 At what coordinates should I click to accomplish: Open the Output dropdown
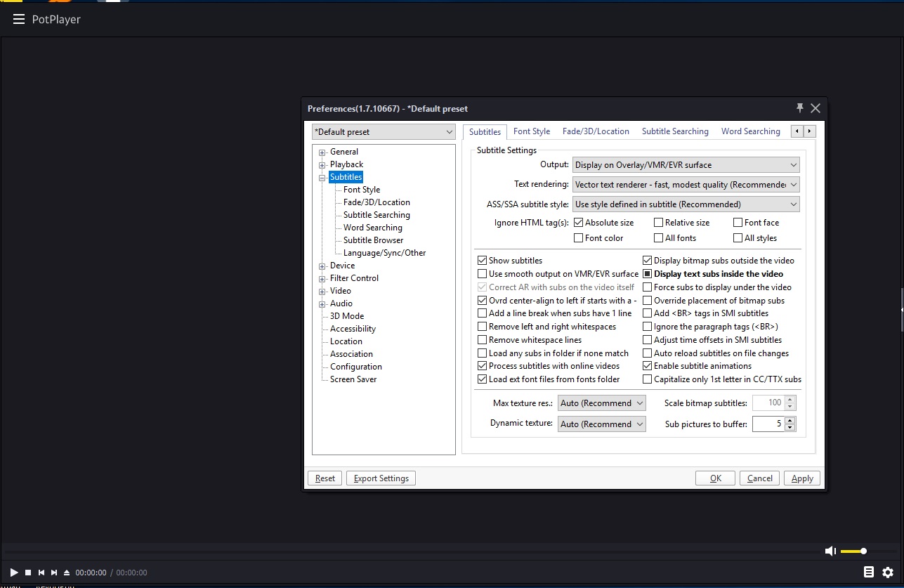(x=686, y=165)
